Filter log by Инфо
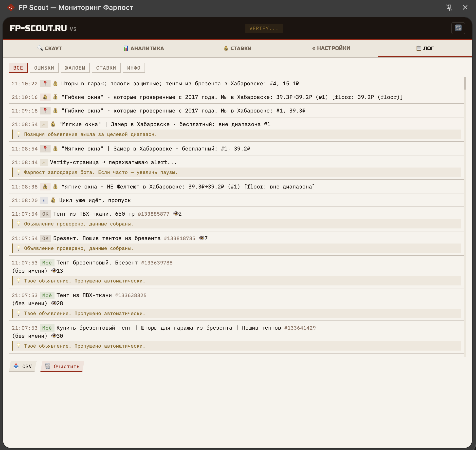 tap(134, 68)
